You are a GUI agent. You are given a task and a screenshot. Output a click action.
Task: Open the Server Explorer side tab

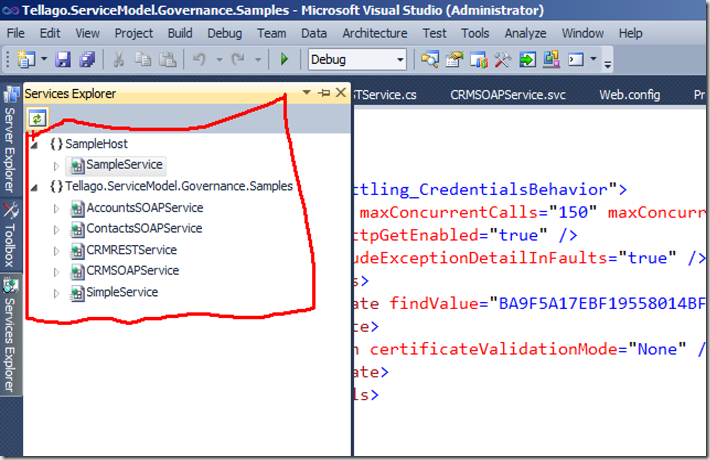(10, 140)
